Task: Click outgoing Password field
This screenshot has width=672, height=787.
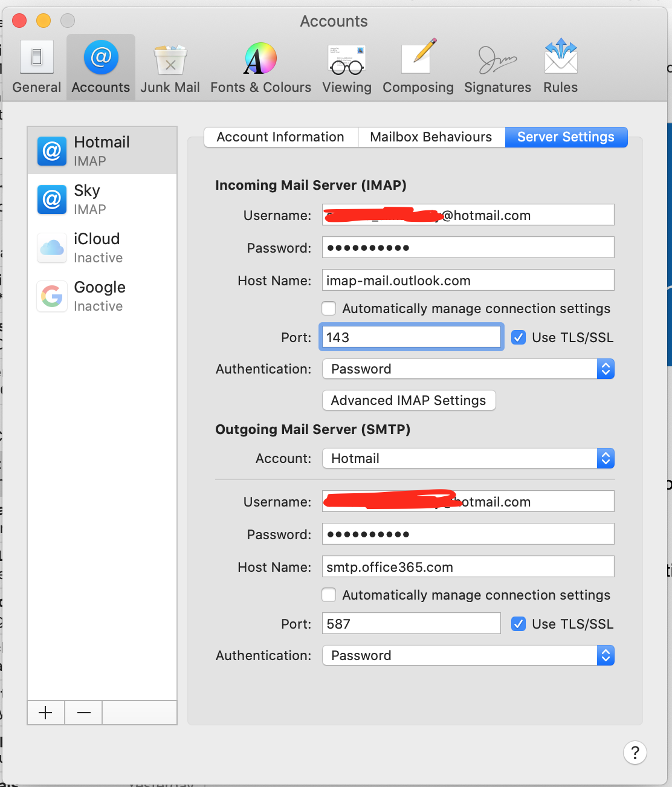Action: [x=468, y=534]
